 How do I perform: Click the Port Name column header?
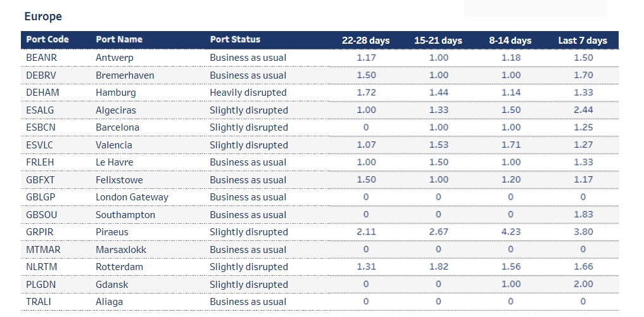[119, 39]
